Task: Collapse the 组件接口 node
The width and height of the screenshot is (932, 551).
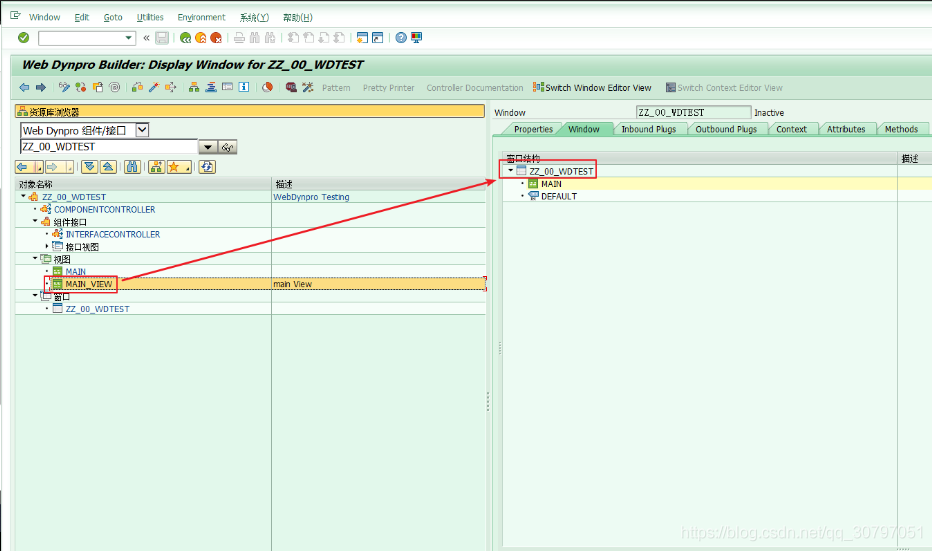Action: (x=35, y=221)
